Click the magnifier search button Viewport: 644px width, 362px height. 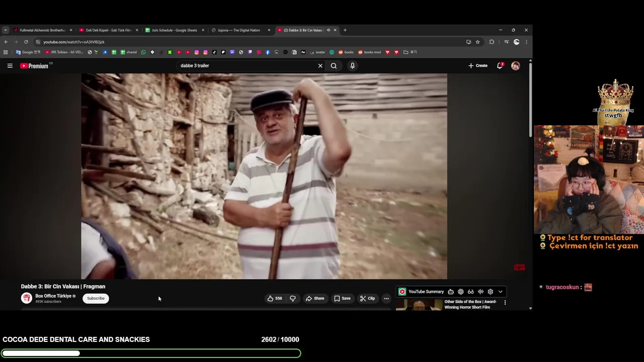click(334, 65)
